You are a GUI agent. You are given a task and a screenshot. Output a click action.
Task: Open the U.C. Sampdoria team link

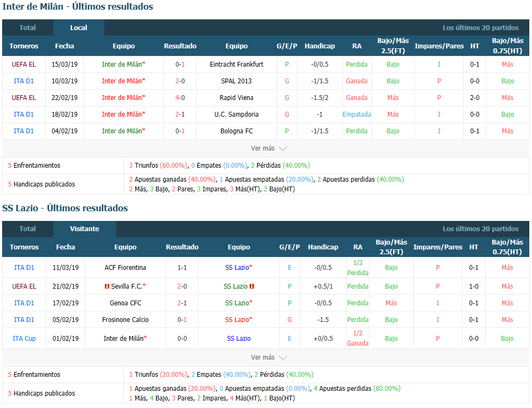point(237,114)
